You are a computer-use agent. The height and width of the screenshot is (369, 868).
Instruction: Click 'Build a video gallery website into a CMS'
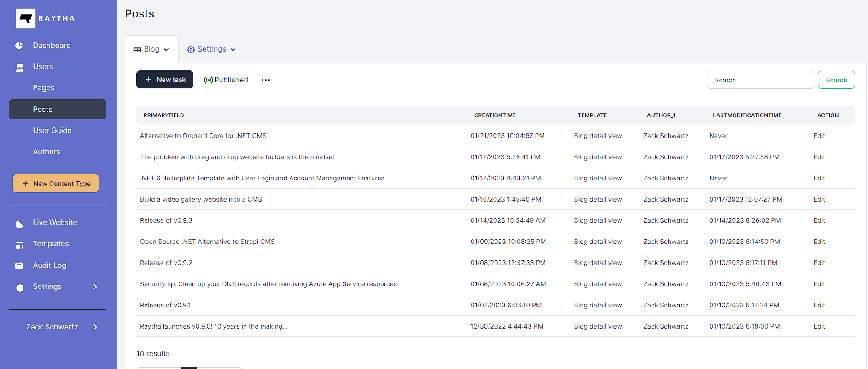[201, 200]
